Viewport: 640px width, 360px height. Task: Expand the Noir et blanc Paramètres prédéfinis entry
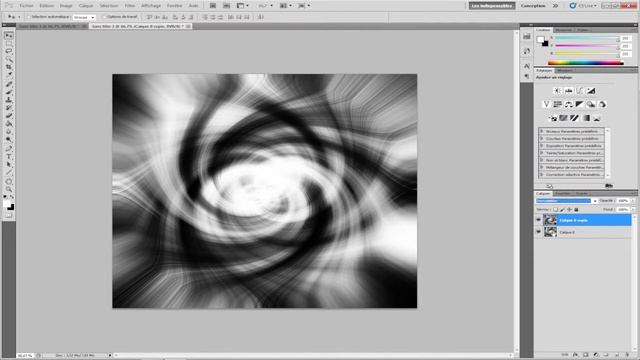coord(542,160)
